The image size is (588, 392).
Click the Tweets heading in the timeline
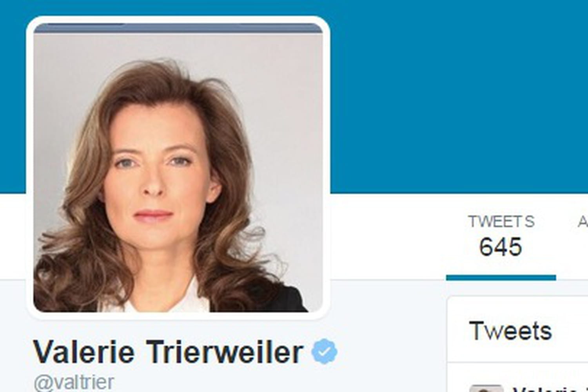coord(510,331)
